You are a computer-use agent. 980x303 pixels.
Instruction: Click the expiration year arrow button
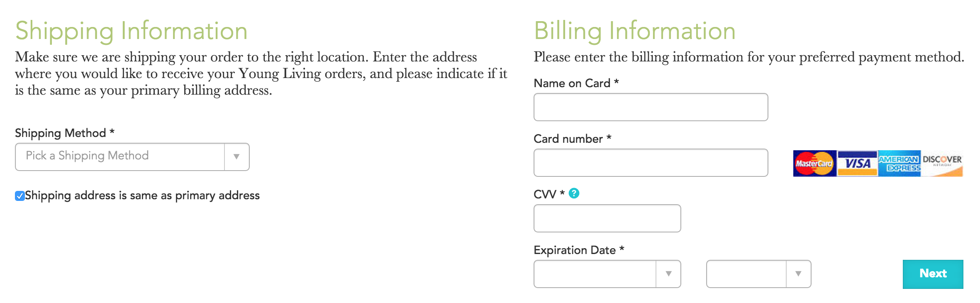[x=799, y=274]
